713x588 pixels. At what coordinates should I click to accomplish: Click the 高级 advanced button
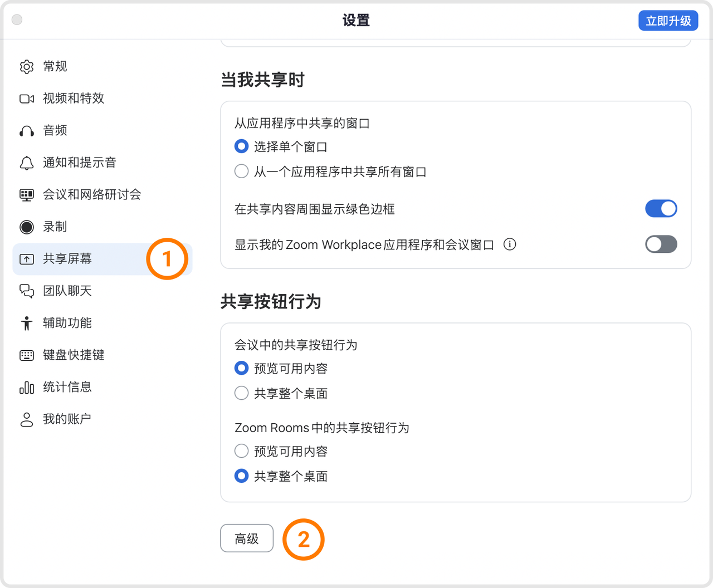tap(247, 538)
